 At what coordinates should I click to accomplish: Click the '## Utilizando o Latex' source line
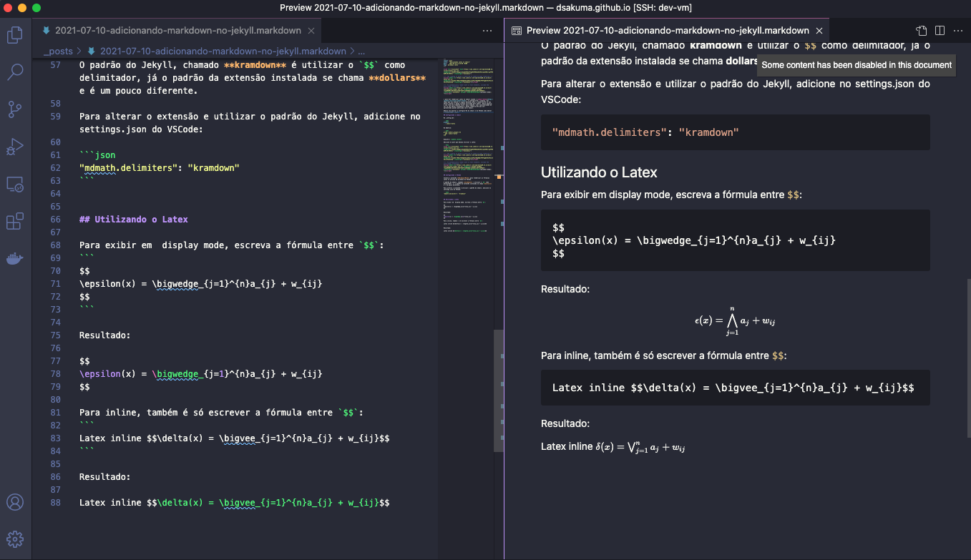pos(134,220)
